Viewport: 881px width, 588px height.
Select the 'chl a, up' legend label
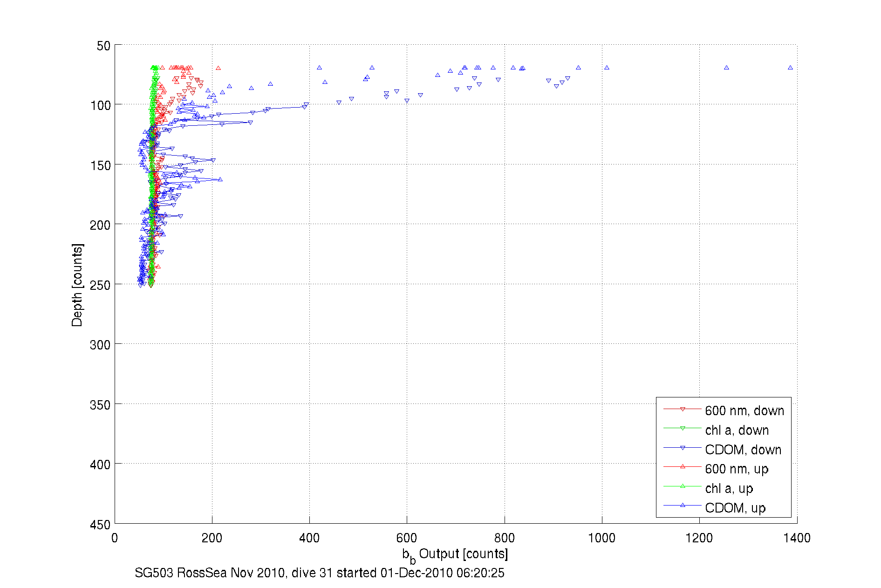point(729,488)
